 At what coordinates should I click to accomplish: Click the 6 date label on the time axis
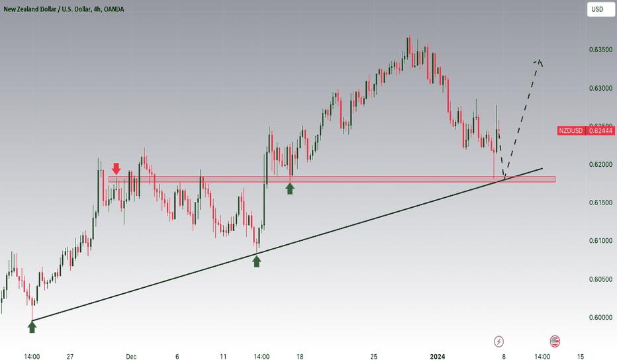[x=177, y=357]
